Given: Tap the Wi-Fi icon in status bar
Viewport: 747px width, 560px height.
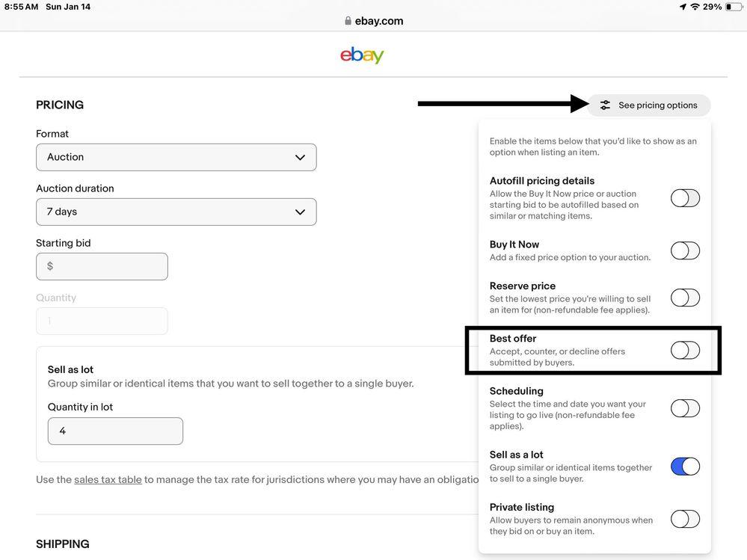Looking at the screenshot, I should pyautogui.click(x=695, y=7).
